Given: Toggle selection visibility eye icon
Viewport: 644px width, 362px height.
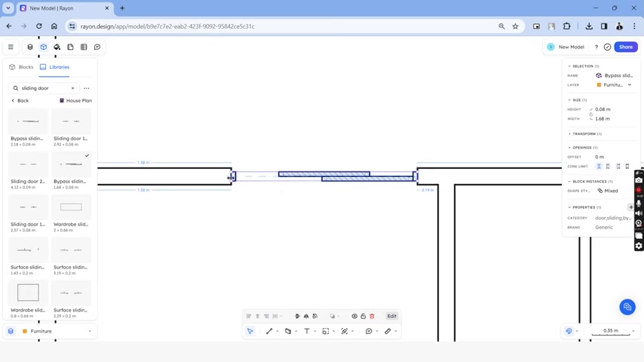Looking at the screenshot, I should pos(354,316).
